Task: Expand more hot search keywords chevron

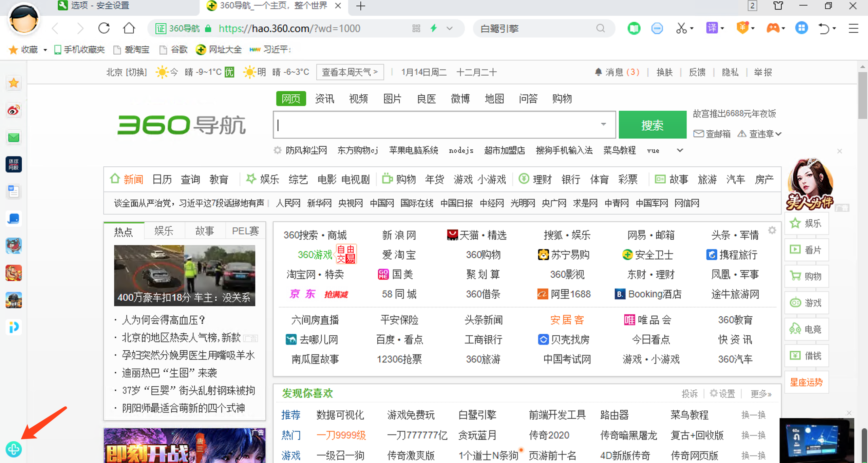Action: pyautogui.click(x=680, y=150)
